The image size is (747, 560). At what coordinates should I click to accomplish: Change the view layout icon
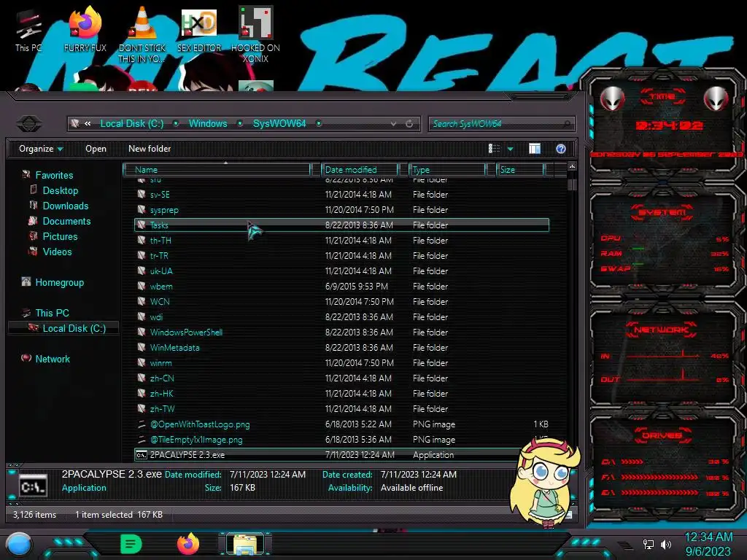click(494, 149)
